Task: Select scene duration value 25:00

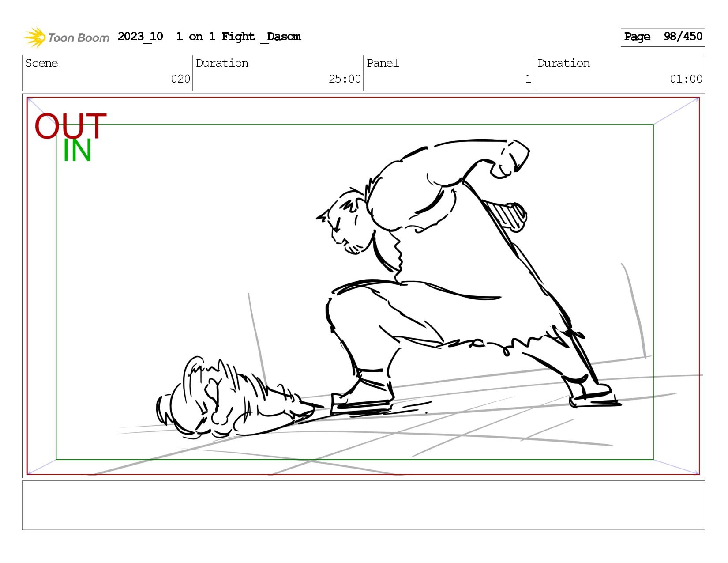Action: click(345, 79)
